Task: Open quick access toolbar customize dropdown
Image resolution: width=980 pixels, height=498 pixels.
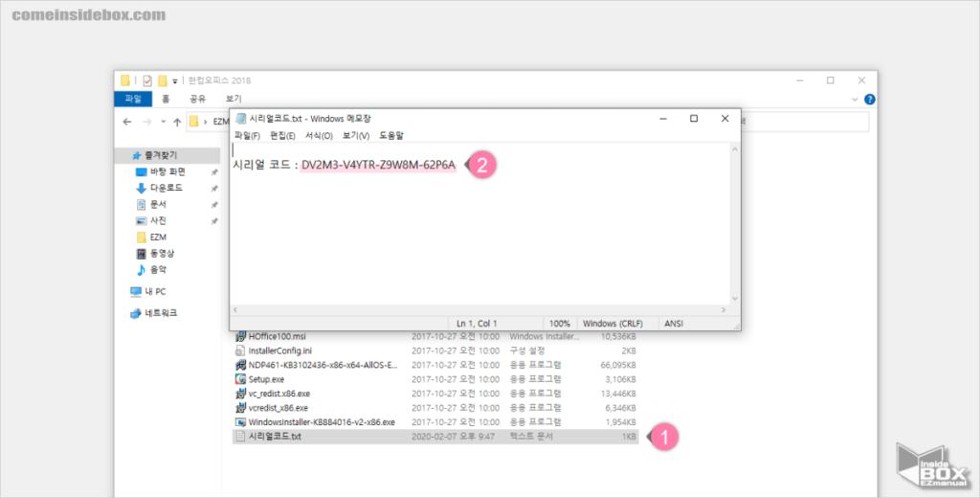Action: pos(175,80)
